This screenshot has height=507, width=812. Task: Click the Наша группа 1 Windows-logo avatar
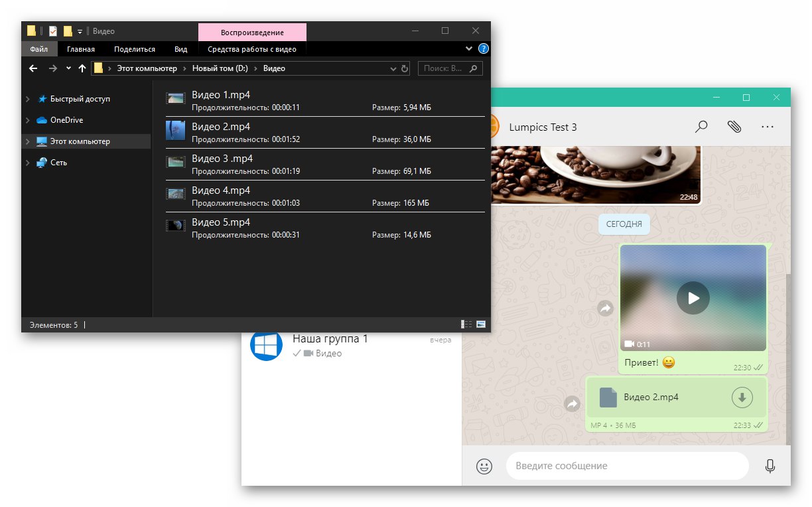(266, 345)
